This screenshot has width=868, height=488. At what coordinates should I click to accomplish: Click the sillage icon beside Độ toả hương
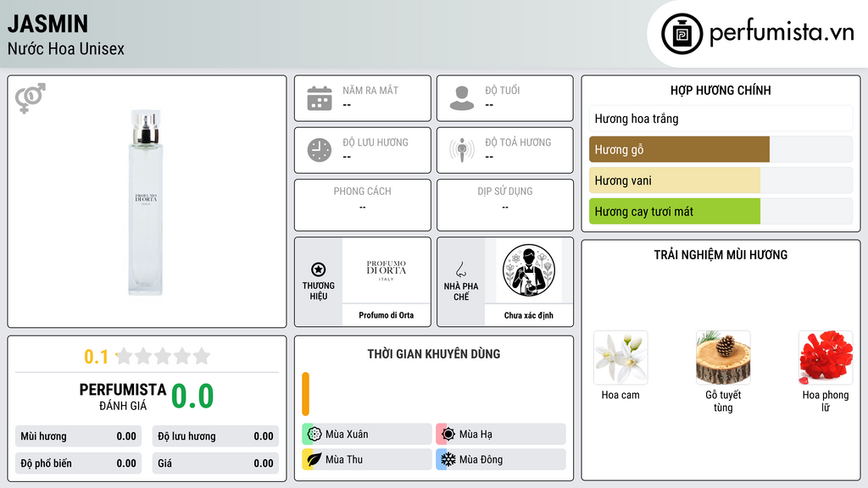click(462, 150)
